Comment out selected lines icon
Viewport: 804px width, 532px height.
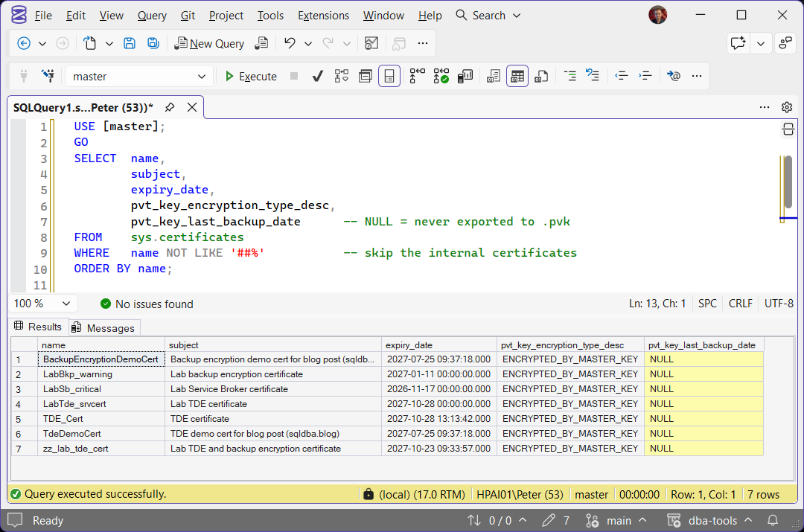coord(569,77)
